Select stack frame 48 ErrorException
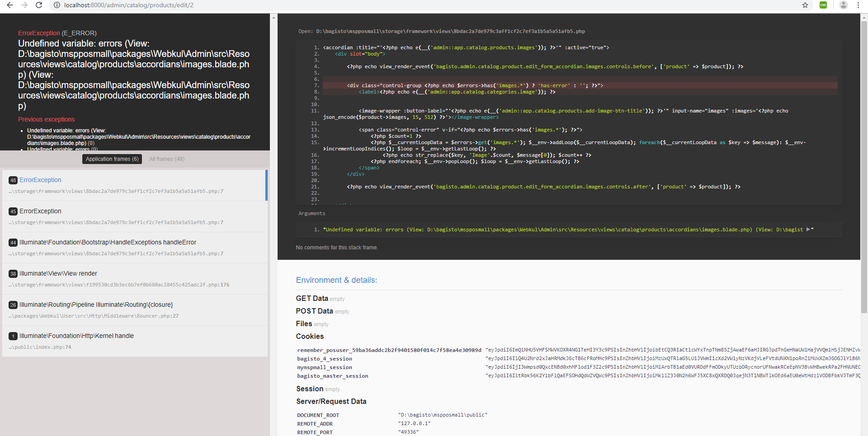Screen dimensions: 868x436 click(x=135, y=185)
